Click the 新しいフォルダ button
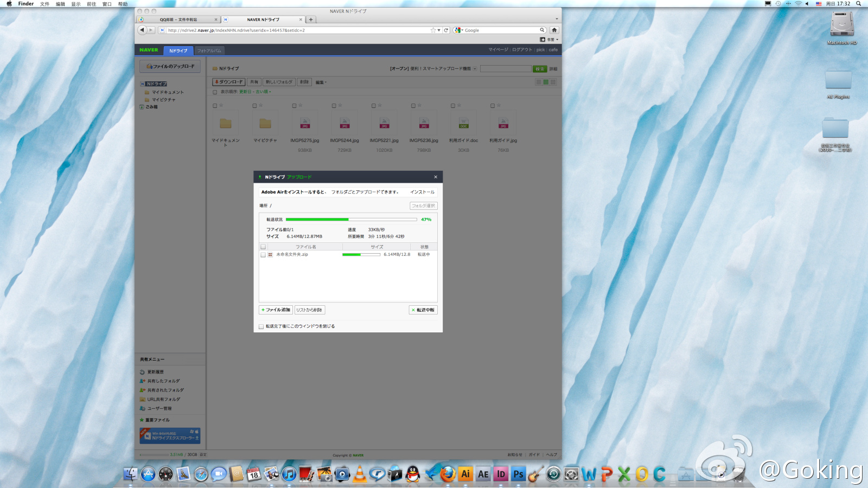Screen dimensions: 868x488 pos(279,82)
